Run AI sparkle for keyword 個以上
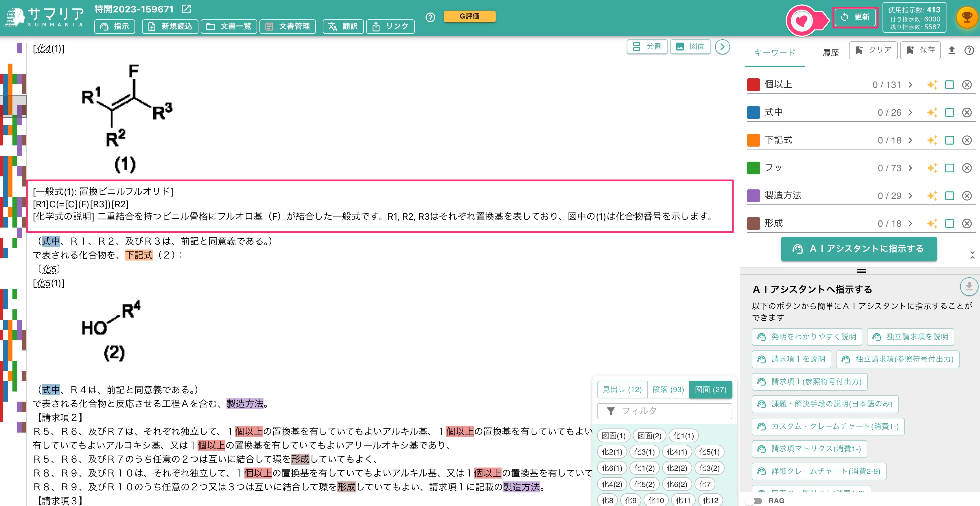Image resolution: width=980 pixels, height=506 pixels. click(x=932, y=85)
